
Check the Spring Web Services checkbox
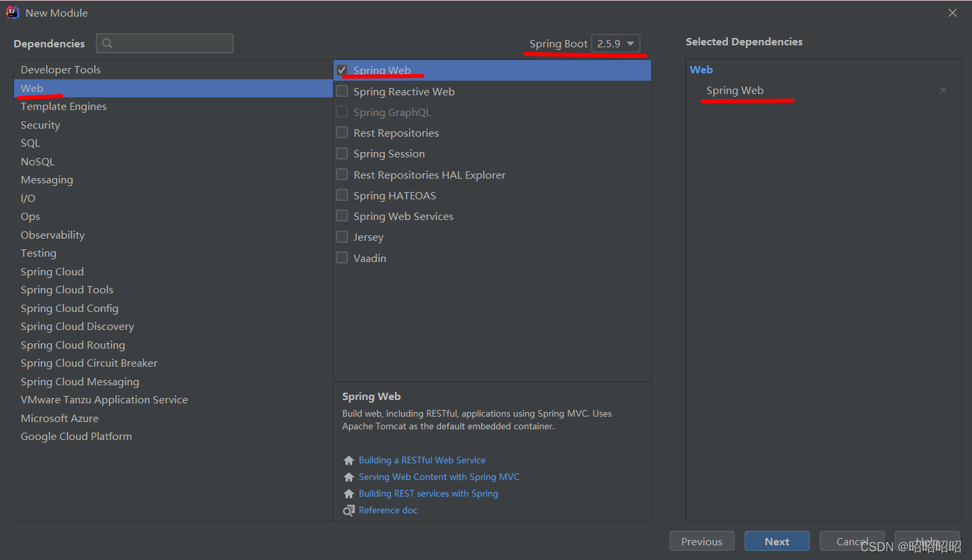pos(342,215)
